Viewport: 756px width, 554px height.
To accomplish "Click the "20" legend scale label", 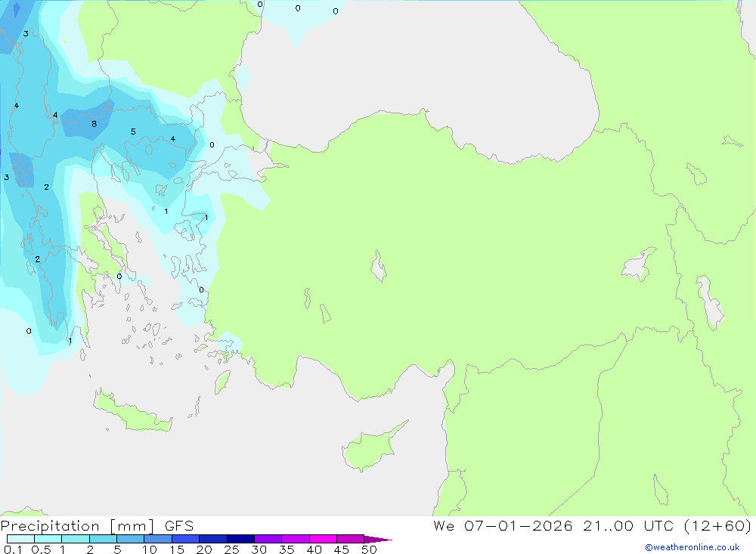I will click(204, 549).
